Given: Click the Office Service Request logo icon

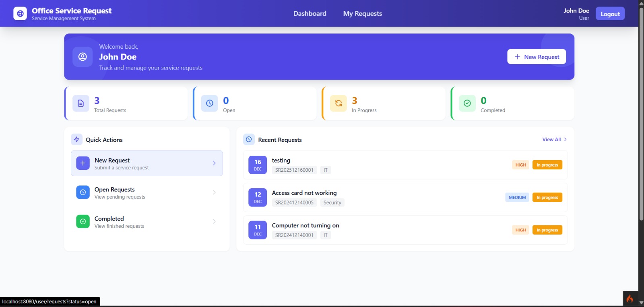Looking at the screenshot, I should [20, 14].
